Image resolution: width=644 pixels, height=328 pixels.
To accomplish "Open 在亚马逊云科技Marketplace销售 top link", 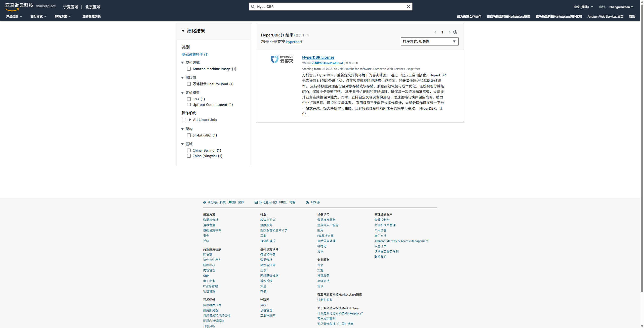I will 508,17.
